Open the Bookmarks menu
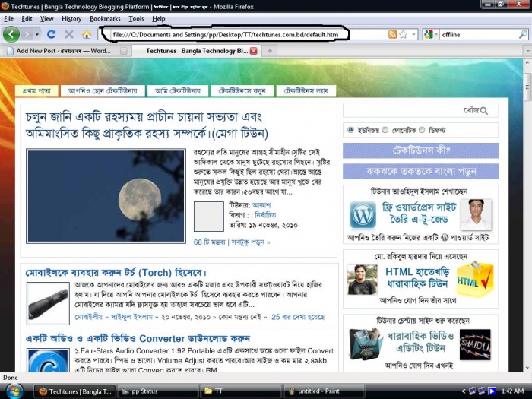This screenshot has width=532, height=399. [105, 19]
